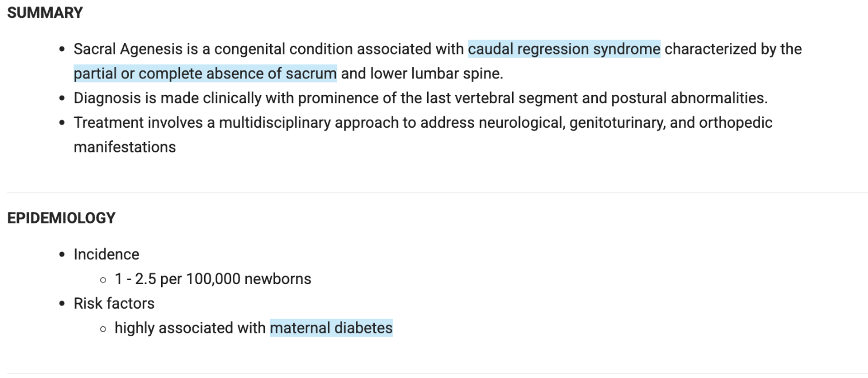The image size is (868, 378).
Task: Click the SUMMARY section heading
Action: [45, 13]
